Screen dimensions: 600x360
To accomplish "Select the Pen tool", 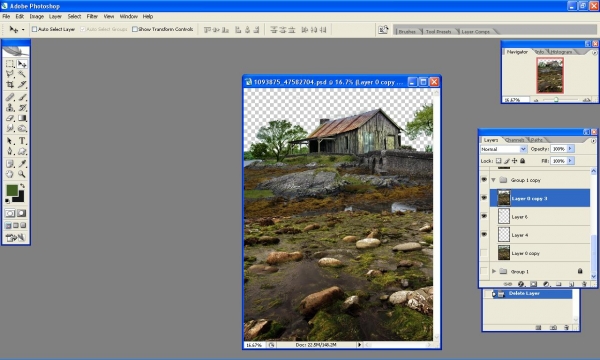I will pos(10,151).
